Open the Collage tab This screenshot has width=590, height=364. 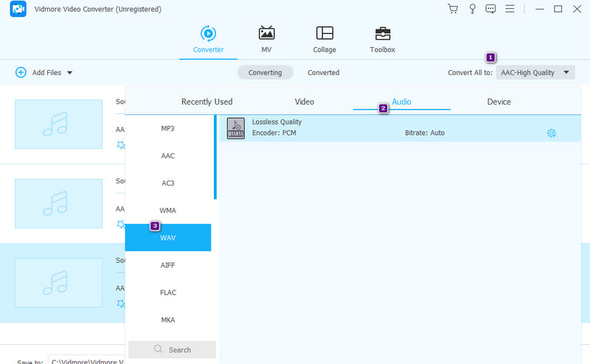(324, 40)
